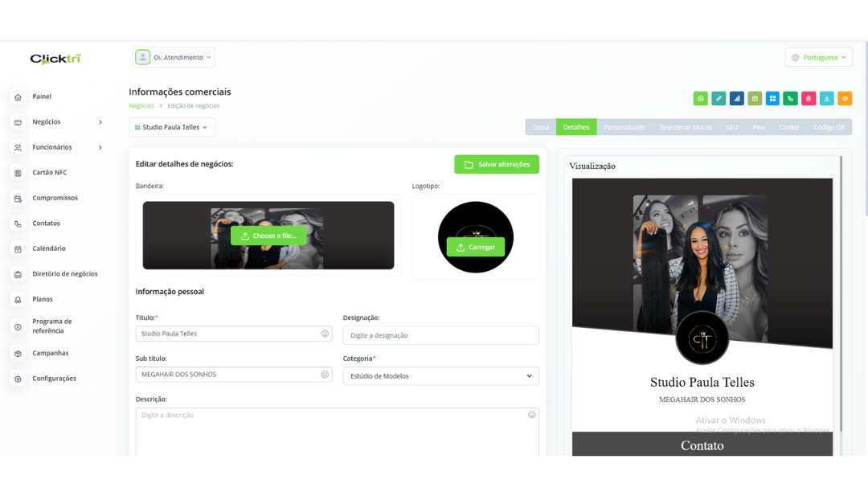
Task: Switch to the Tema tab
Action: tap(541, 127)
